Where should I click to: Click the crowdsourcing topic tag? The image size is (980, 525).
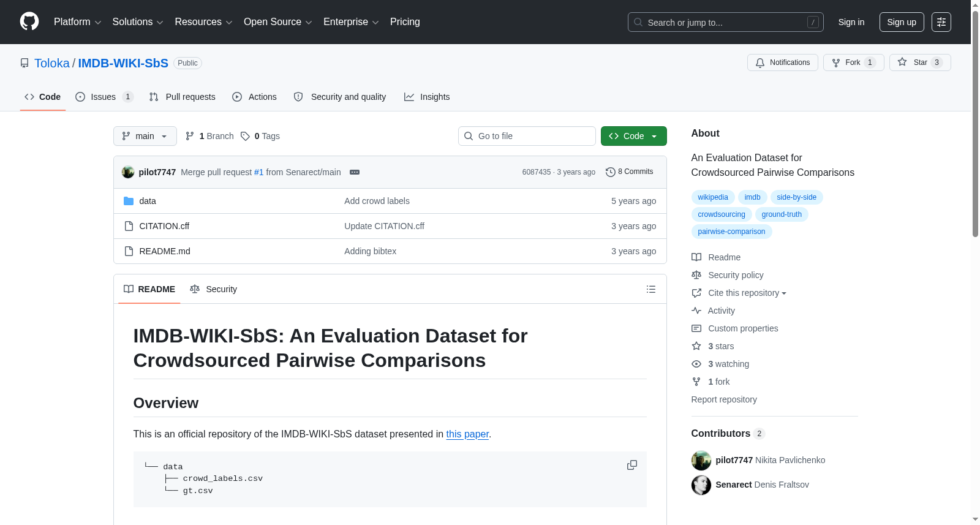[722, 214]
